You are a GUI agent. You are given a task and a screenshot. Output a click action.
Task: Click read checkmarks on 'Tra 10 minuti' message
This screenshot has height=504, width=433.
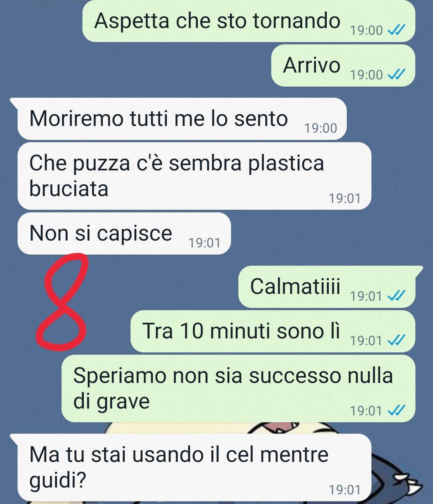pos(397,340)
